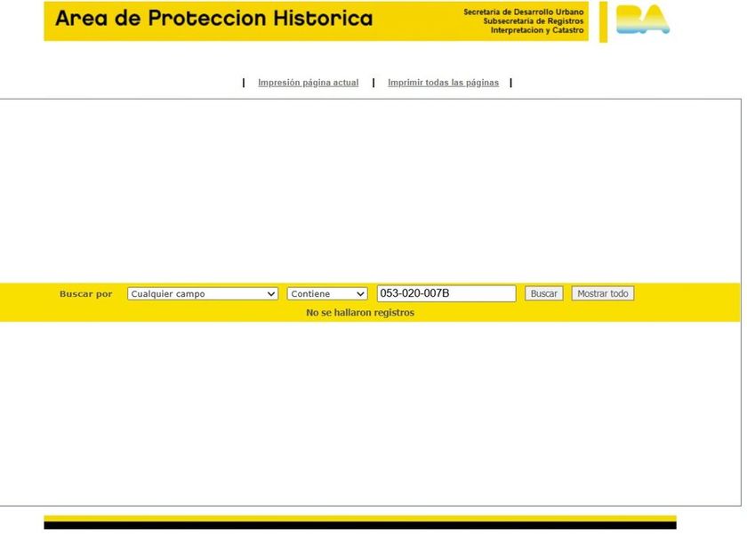Expand the 'Contiene' condition dropdown
Image resolution: width=747 pixels, height=560 pixels.
click(x=327, y=294)
